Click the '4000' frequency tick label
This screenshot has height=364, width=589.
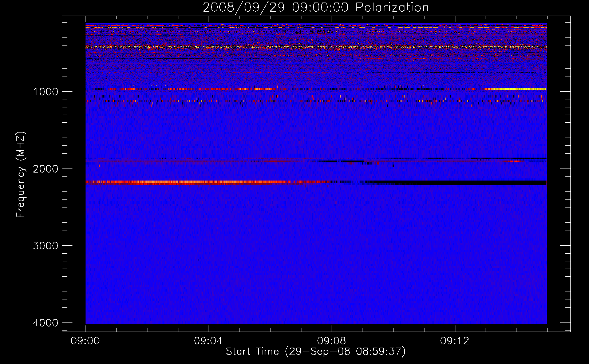point(46,323)
